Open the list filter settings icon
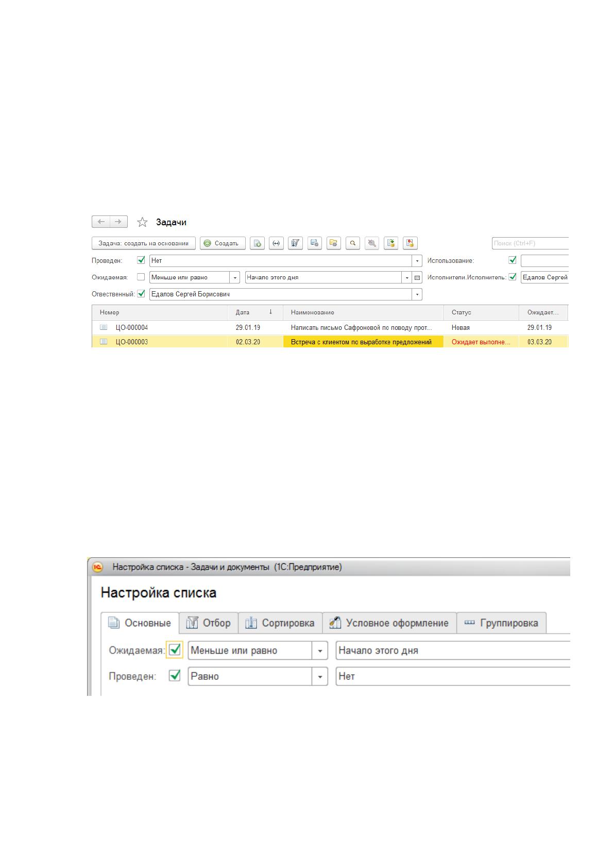Screen dimensions: 613x868 point(295,243)
